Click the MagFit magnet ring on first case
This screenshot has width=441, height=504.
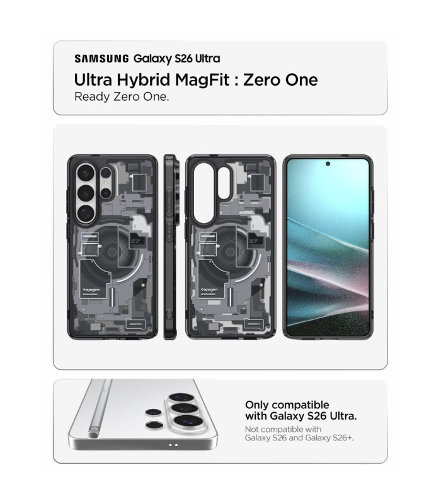(x=113, y=252)
